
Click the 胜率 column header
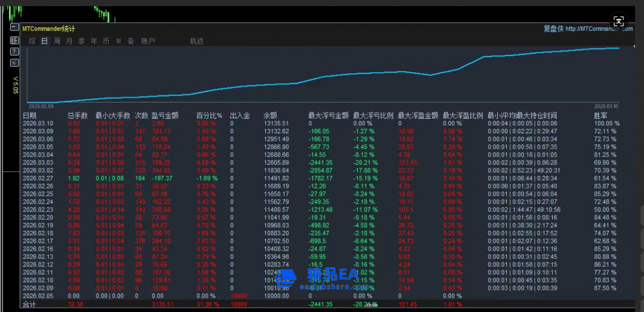[x=601, y=115]
